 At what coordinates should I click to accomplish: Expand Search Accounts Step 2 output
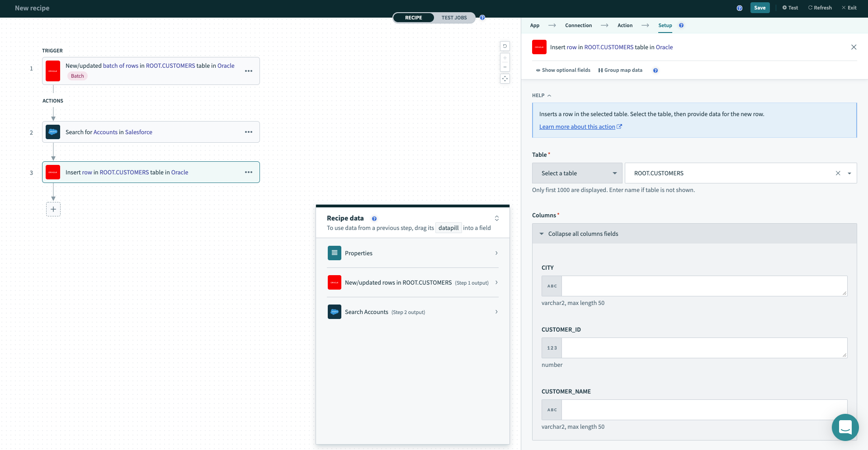(x=412, y=312)
